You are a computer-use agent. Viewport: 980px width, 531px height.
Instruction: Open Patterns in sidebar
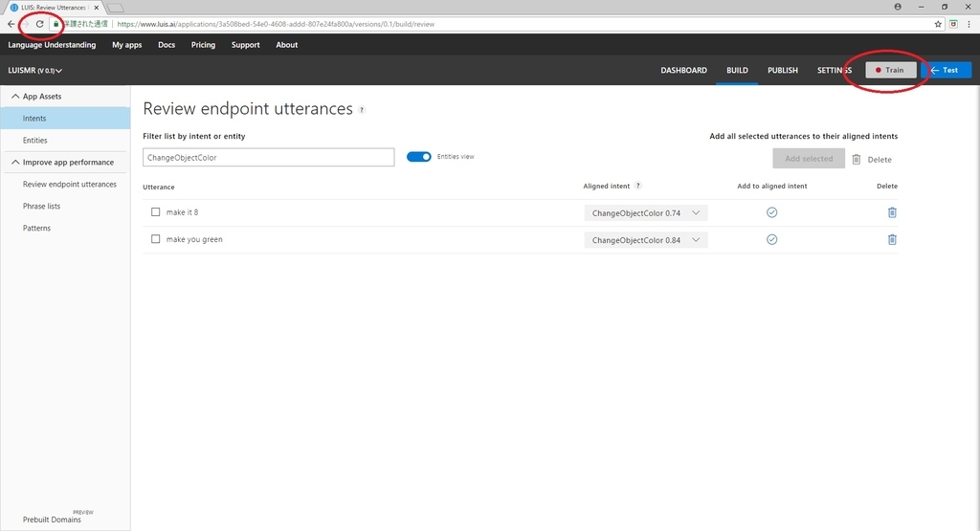pos(37,228)
